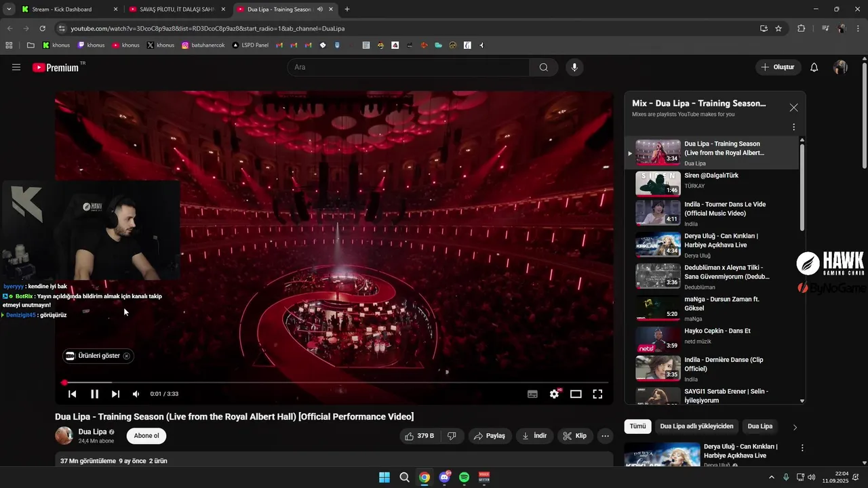Image resolution: width=868 pixels, height=488 pixels.
Task: Open more actions ellipsis below video
Action: click(x=606, y=436)
